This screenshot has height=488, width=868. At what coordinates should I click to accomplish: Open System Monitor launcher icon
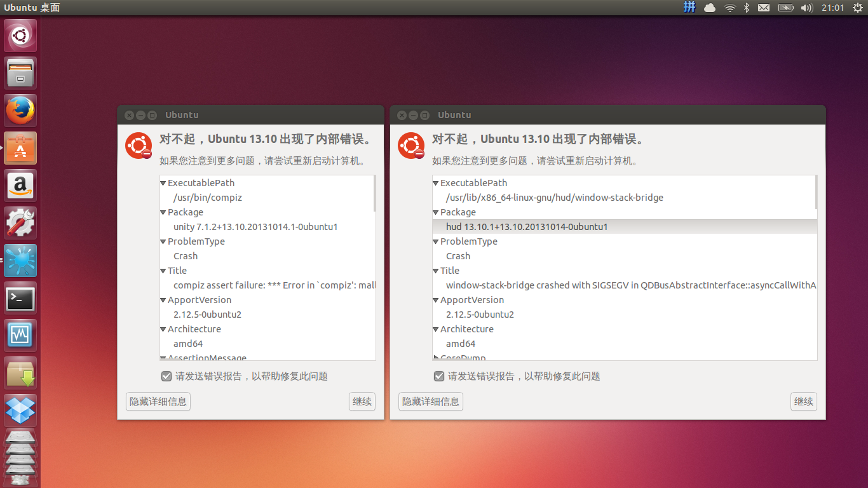coord(20,335)
